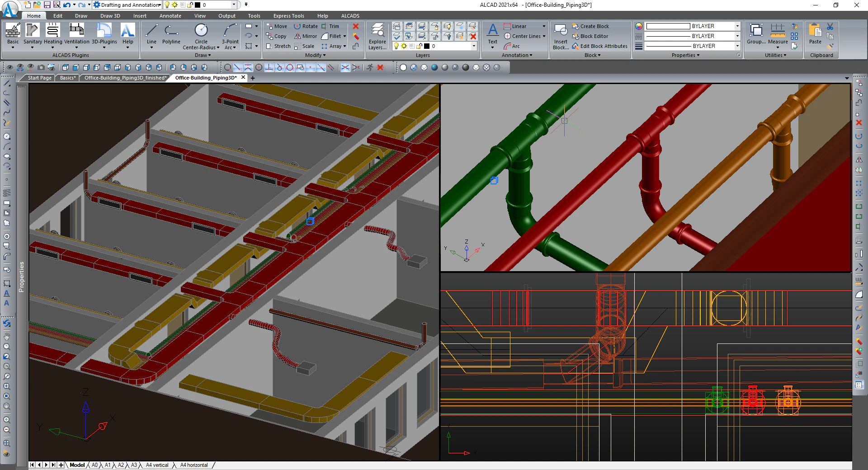The width and height of the screenshot is (868, 470).
Task: Lock the current layer with the padlock icon
Action: pyautogui.click(x=418, y=46)
